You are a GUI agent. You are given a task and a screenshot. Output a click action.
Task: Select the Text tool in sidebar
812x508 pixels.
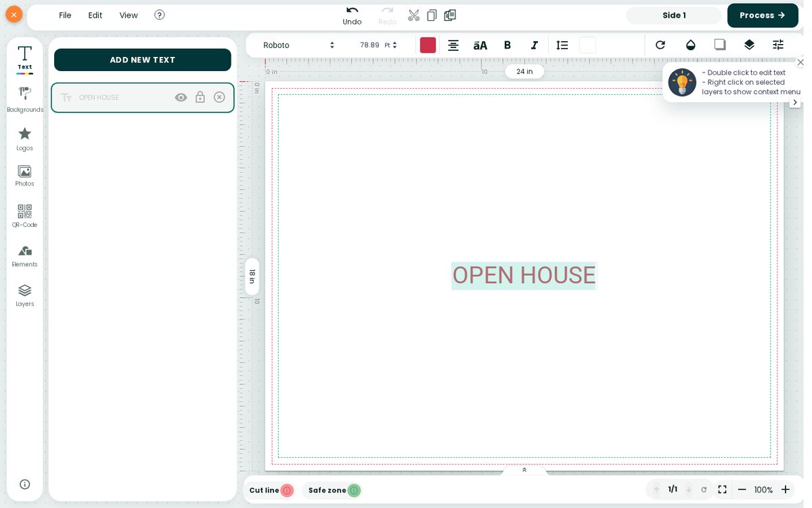coord(24,58)
